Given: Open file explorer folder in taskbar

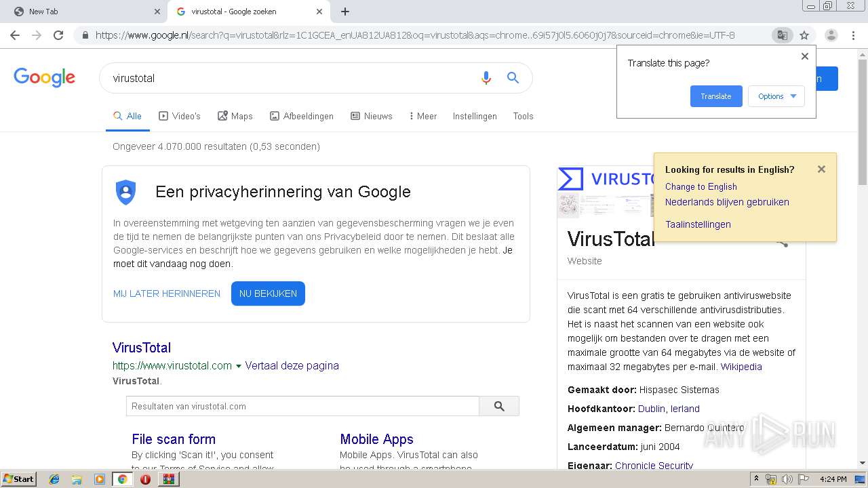Looking at the screenshot, I should pyautogui.click(x=77, y=479).
